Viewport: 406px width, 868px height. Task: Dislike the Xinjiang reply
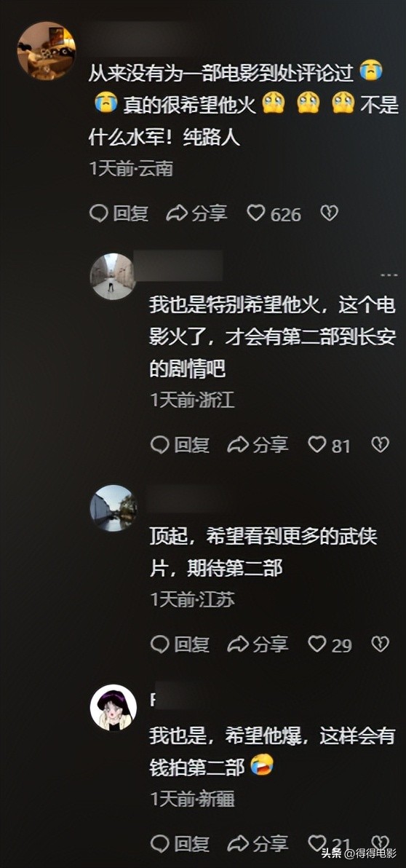coord(380,843)
